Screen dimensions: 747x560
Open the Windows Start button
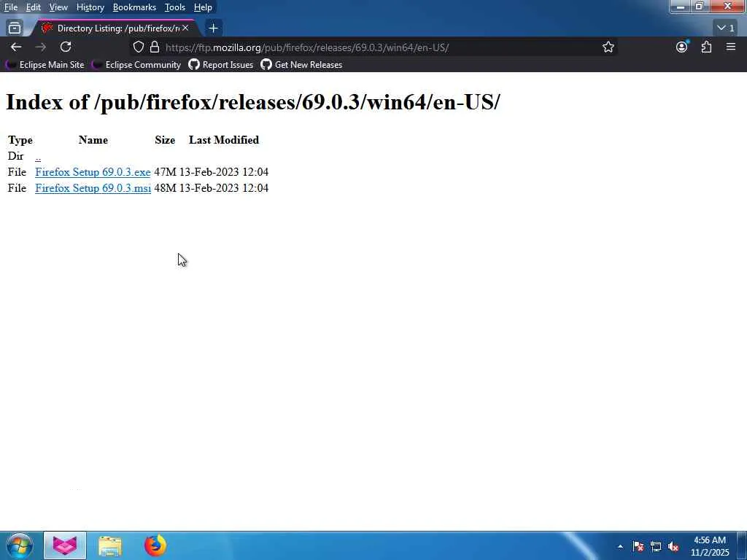click(x=20, y=545)
